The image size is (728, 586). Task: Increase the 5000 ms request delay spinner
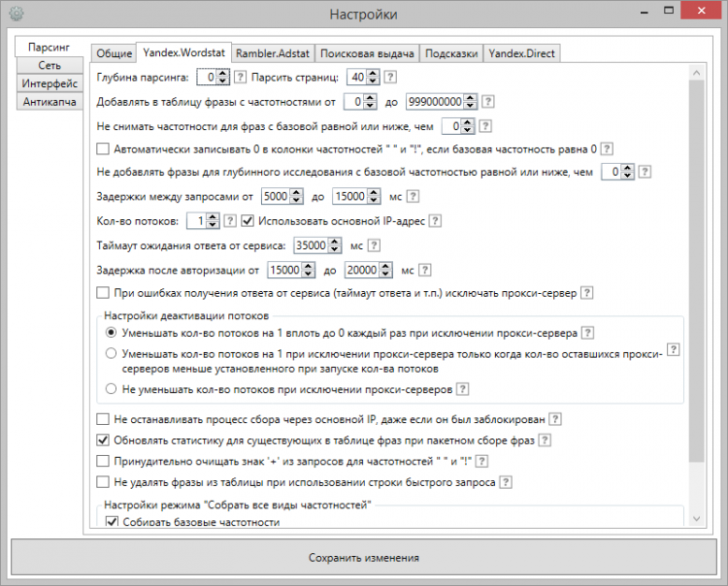[x=296, y=192]
